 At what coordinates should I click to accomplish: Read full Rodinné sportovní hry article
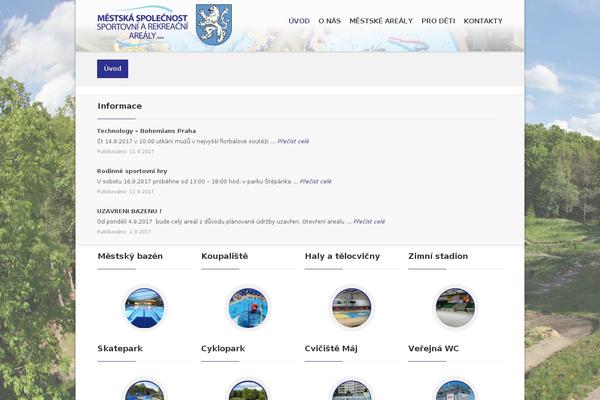click(315, 181)
